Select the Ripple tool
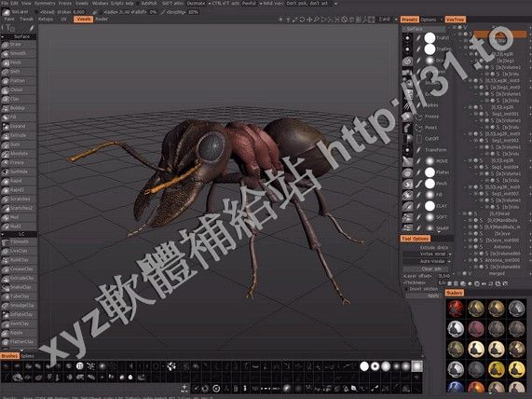Screen dimensions: 532x399 [19, 333]
